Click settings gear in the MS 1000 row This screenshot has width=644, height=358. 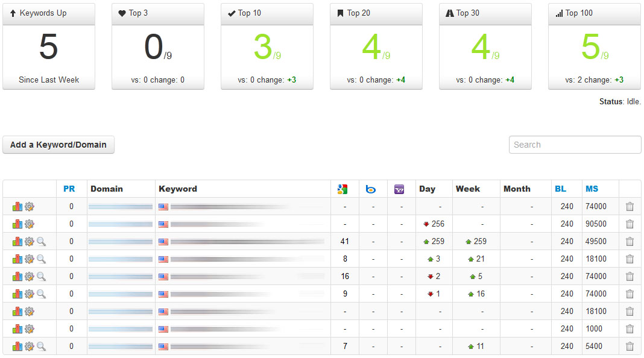coord(29,329)
